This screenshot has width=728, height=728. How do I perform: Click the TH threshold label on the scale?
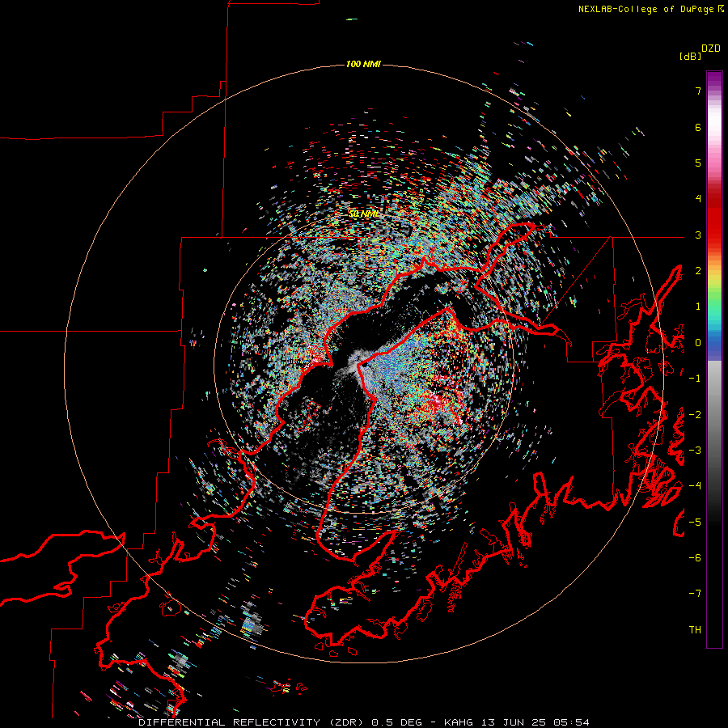695,629
